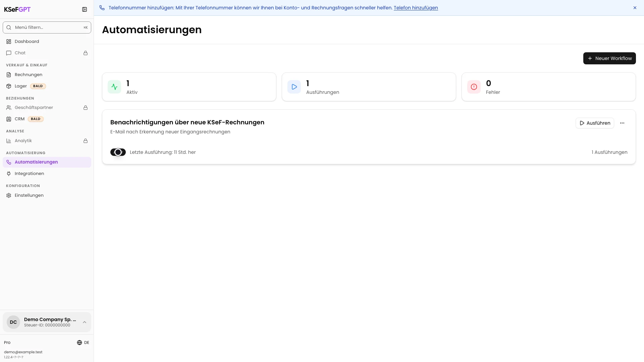This screenshot has width=644, height=362.
Task: Dismiss the phone number banner
Action: [x=635, y=8]
